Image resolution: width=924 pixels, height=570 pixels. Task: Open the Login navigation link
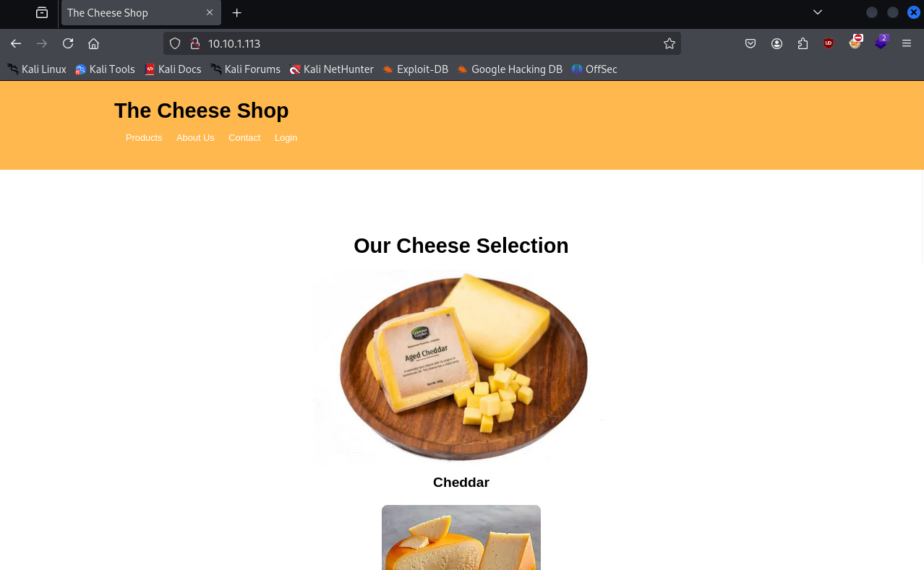[286, 137]
